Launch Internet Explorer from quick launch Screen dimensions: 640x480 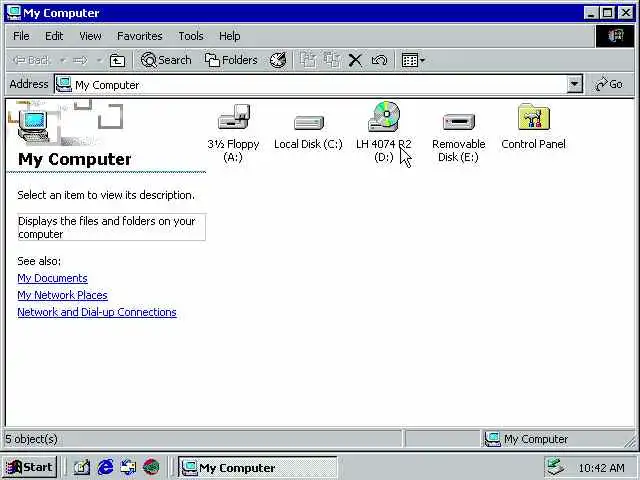click(105, 467)
